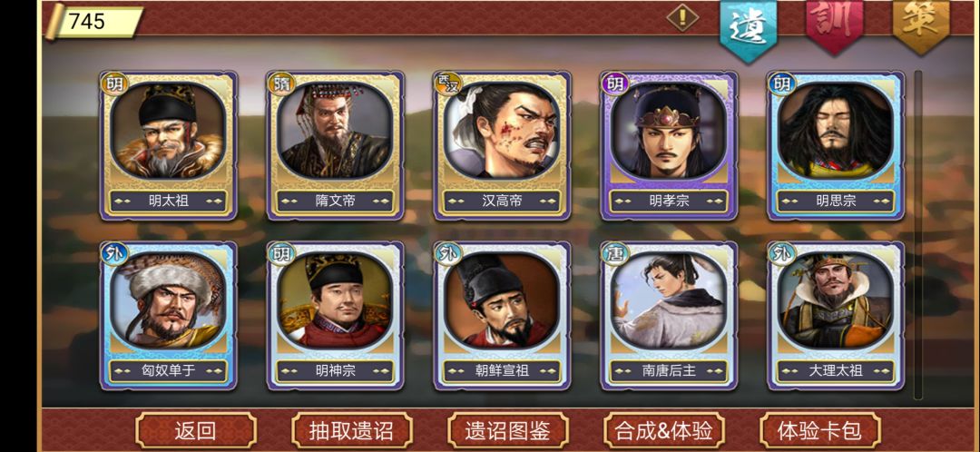Open the 明孝宗 purple card

pyautogui.click(x=670, y=145)
